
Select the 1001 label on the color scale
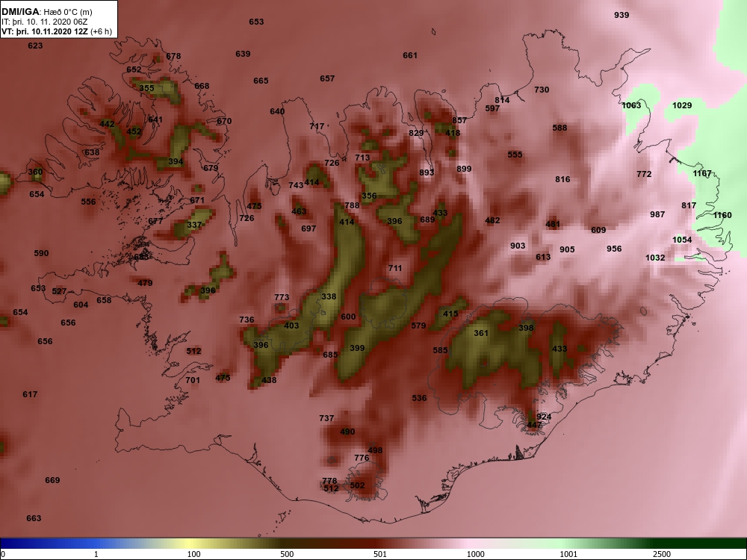click(x=568, y=554)
